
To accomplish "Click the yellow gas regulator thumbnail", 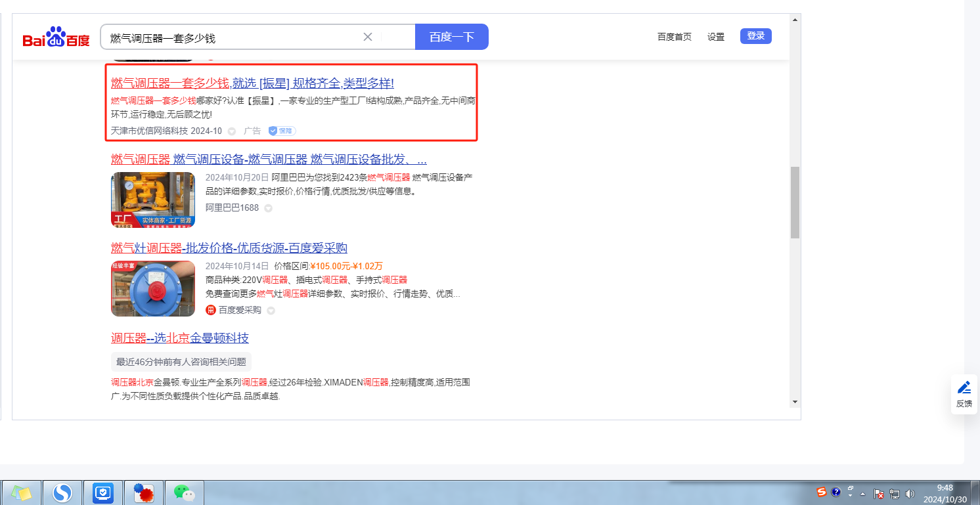I will 153,200.
